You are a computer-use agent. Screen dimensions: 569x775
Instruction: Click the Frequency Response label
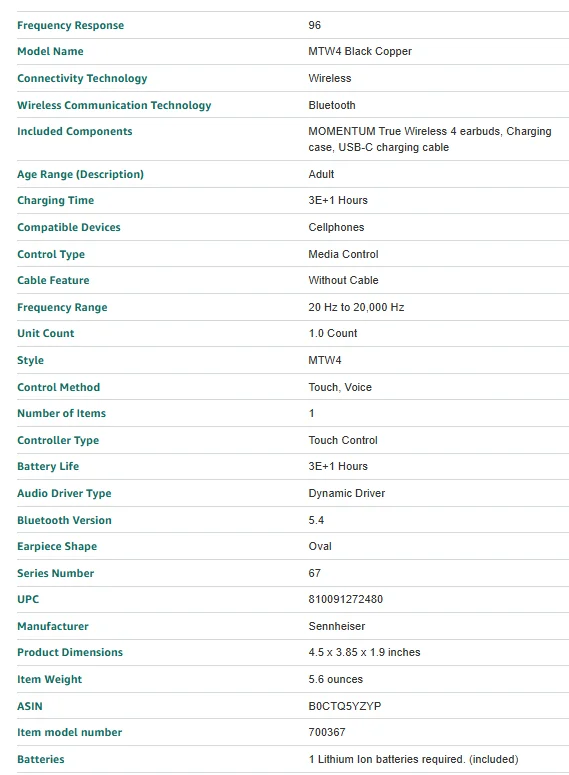(x=71, y=25)
